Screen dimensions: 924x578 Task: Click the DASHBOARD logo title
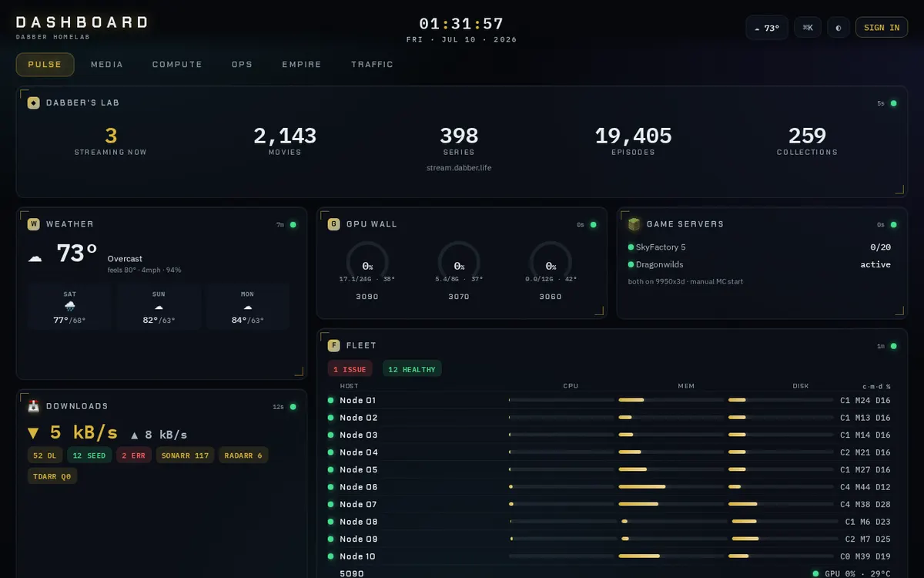tap(82, 22)
